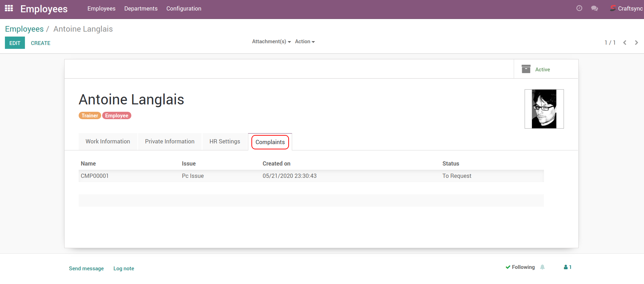Go to previous record arrow
Image resolution: width=644 pixels, height=284 pixels.
click(x=625, y=43)
